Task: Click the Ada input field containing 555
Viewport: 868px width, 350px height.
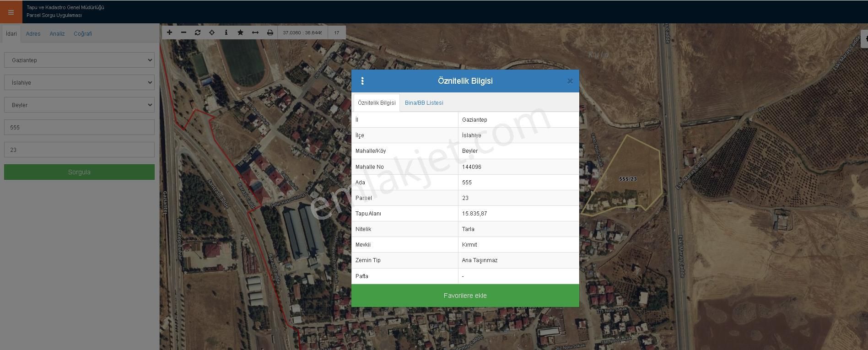Action: coord(79,127)
